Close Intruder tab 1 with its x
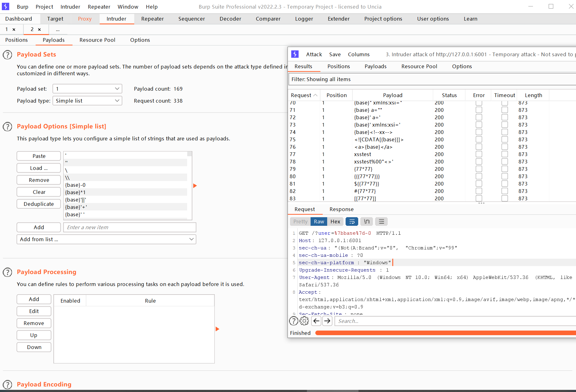Screen dimensions: 576x392 coord(14,29)
